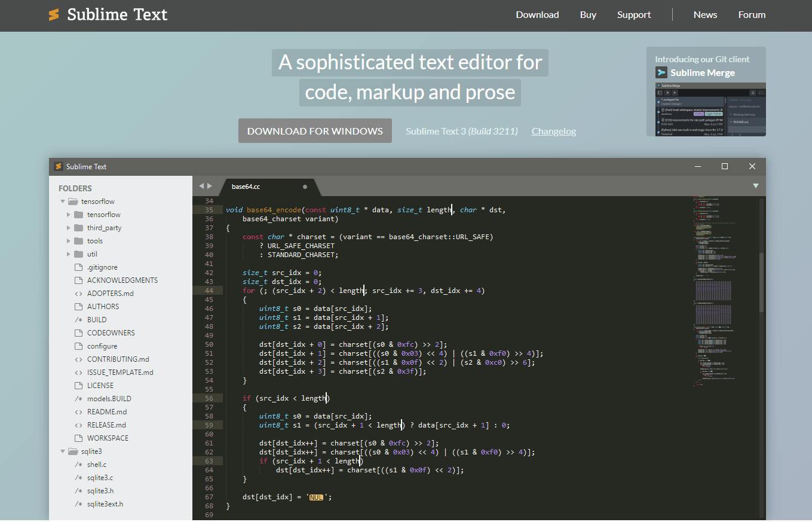
Task: Go to the Buy page
Action: [x=588, y=15]
